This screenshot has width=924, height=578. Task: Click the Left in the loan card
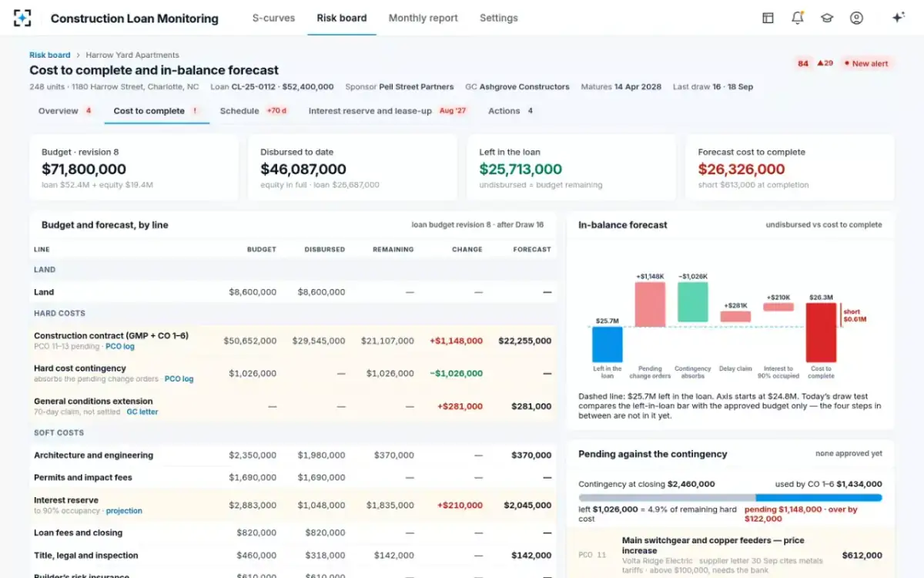tap(571, 168)
